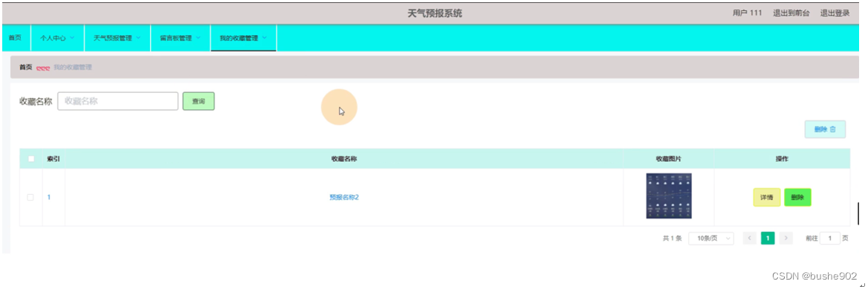Click the 收藏图片 column header
The image size is (868, 287).
point(669,158)
